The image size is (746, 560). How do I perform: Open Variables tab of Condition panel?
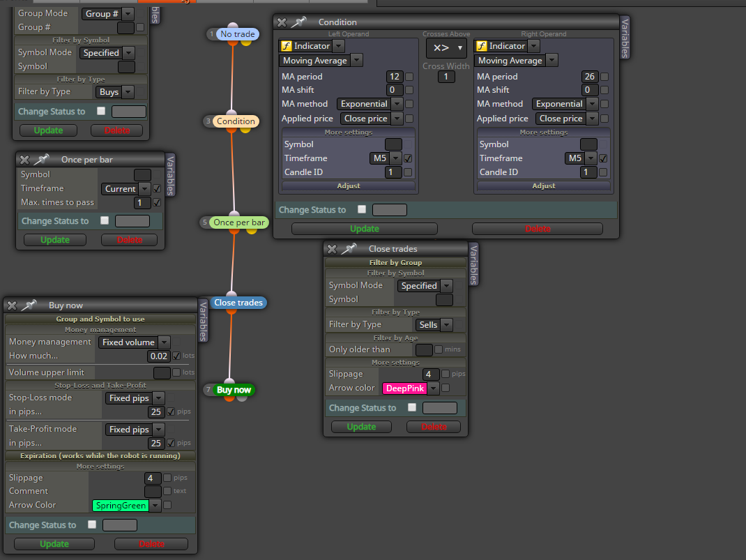coord(625,38)
